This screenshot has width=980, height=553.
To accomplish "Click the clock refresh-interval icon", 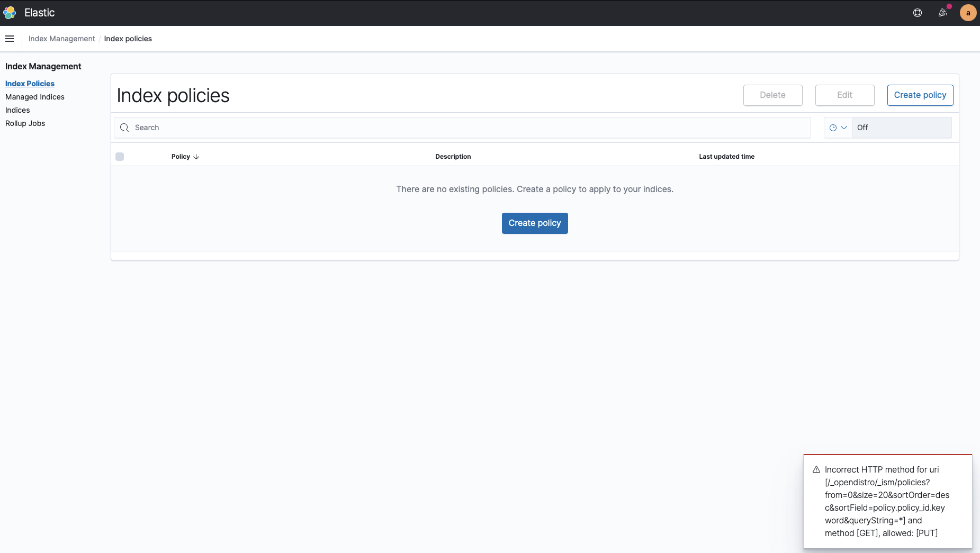I will (833, 128).
